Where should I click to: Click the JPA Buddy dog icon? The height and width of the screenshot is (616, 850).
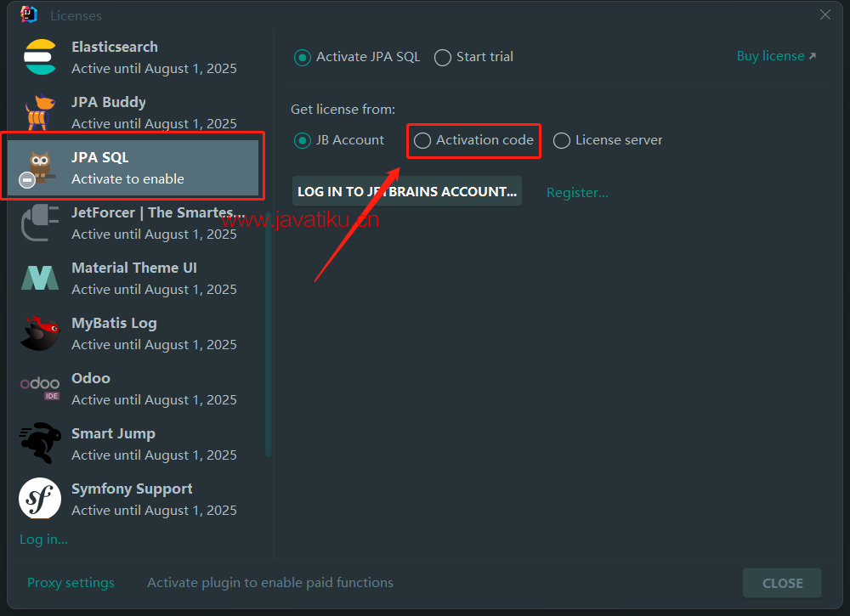[40, 113]
